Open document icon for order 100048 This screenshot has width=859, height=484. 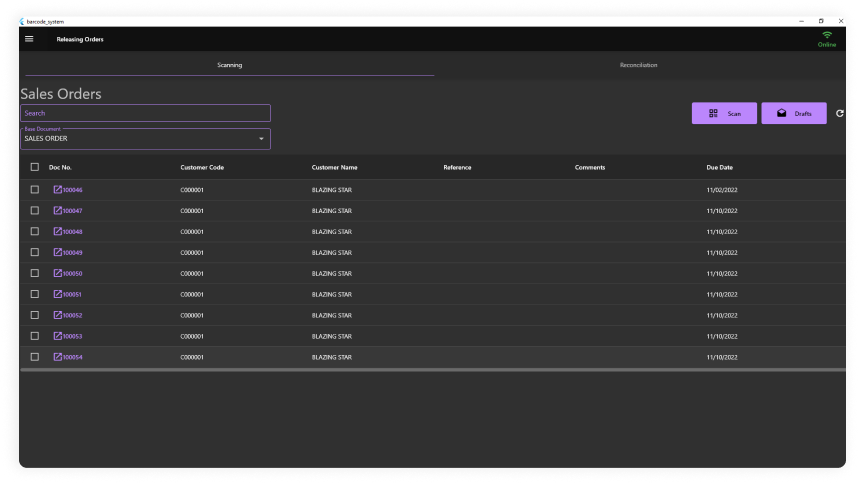pyautogui.click(x=58, y=231)
